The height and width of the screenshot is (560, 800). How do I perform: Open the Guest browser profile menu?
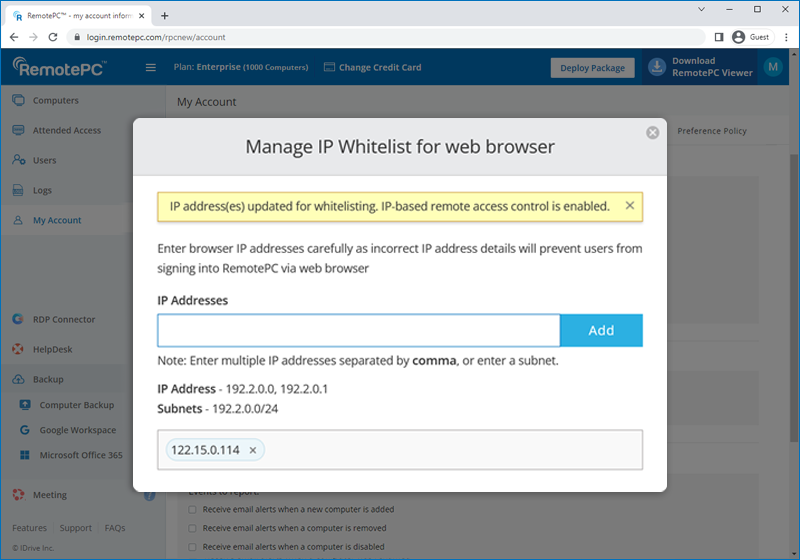click(750, 37)
